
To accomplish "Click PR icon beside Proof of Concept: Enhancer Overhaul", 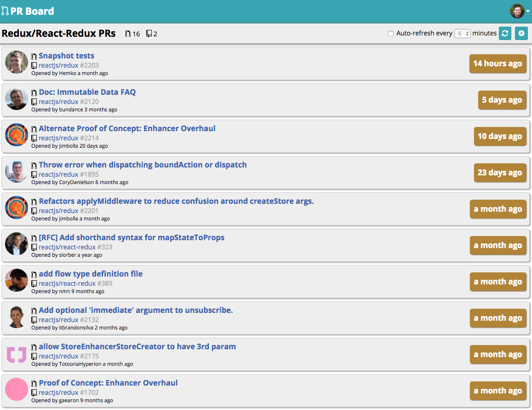I will (34, 383).
